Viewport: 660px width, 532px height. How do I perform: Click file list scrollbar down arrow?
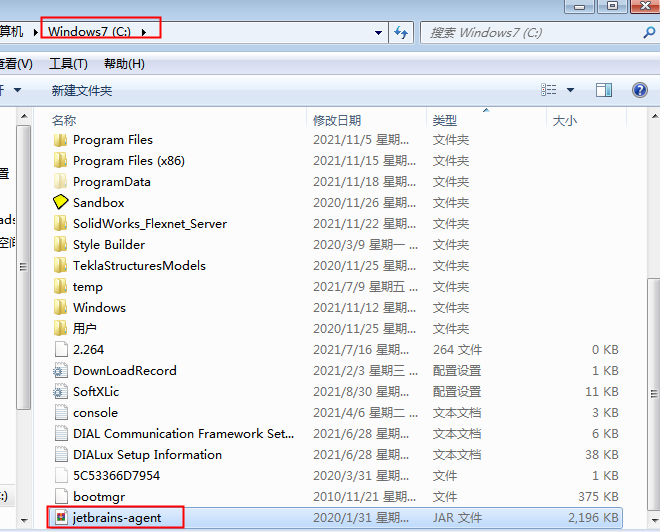655,521
